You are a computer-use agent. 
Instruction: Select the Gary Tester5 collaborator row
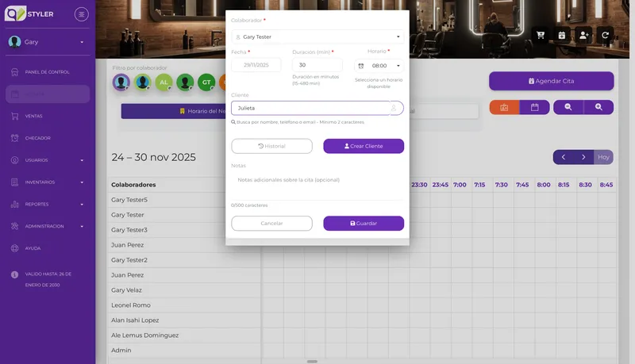(184, 200)
